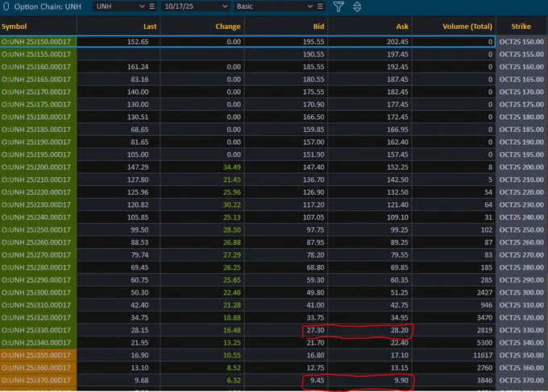Click Last value 16.90
Screen dimensions: 548x392
139,355
